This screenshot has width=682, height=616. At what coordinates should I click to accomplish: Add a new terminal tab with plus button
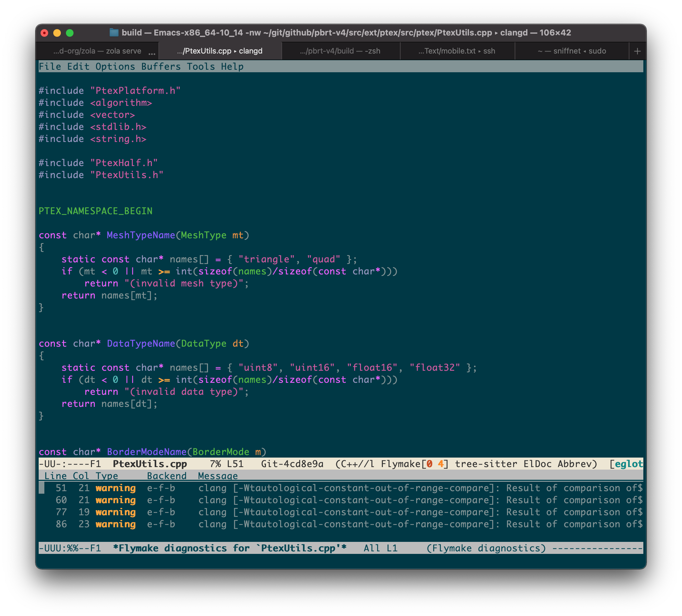[x=637, y=51]
